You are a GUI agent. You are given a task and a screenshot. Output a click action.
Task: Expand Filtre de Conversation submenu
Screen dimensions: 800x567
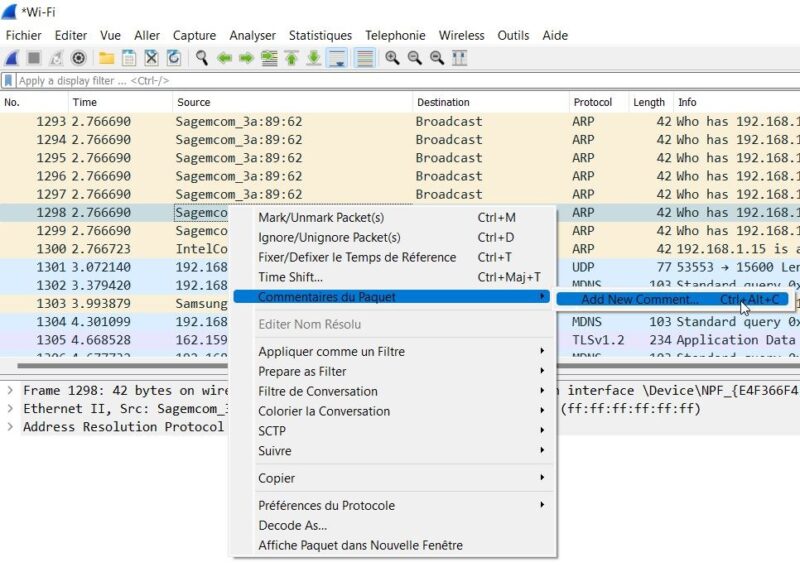point(392,391)
